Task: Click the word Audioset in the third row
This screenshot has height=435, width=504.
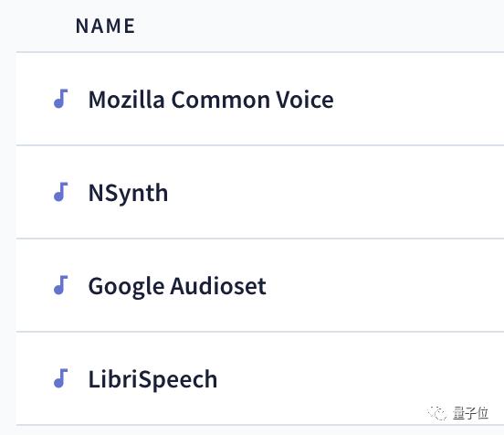Action: [218, 286]
